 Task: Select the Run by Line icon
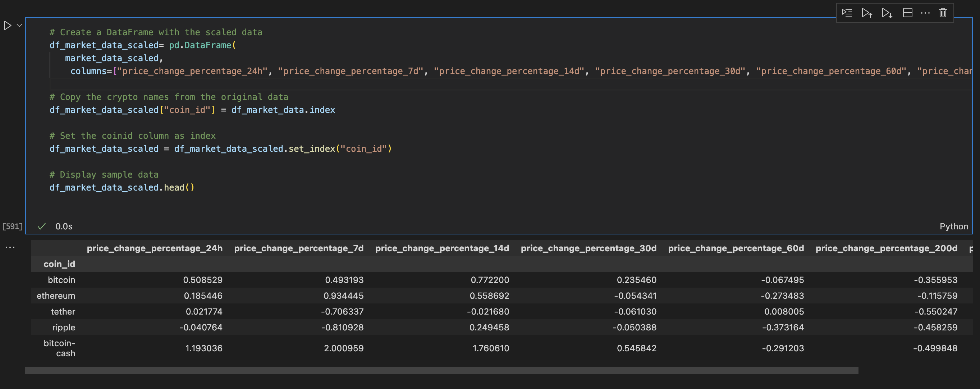847,13
